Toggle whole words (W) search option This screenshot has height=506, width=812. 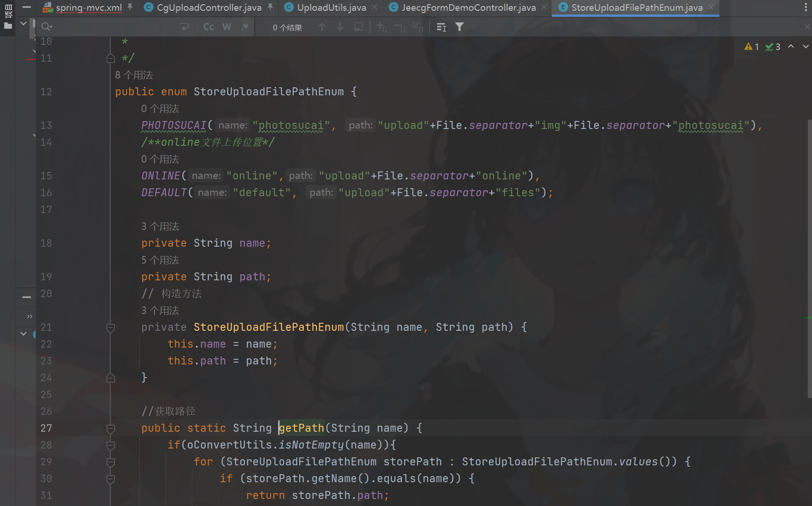point(227,27)
